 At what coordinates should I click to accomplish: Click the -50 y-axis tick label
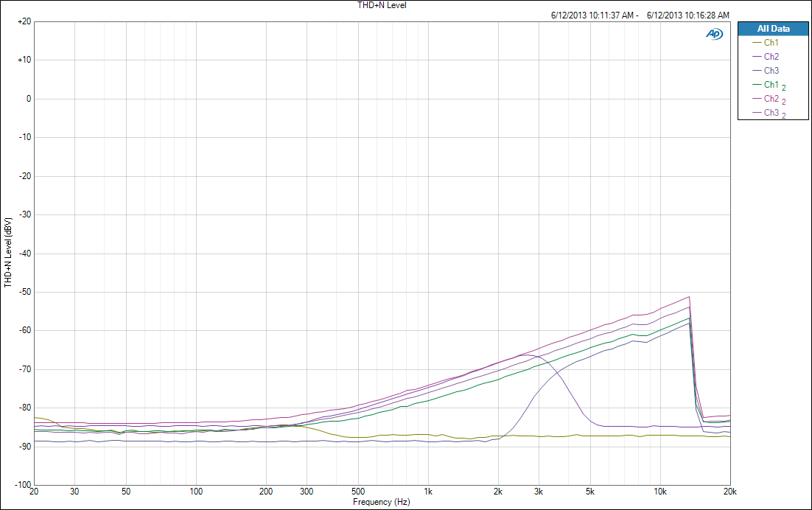pyautogui.click(x=25, y=292)
